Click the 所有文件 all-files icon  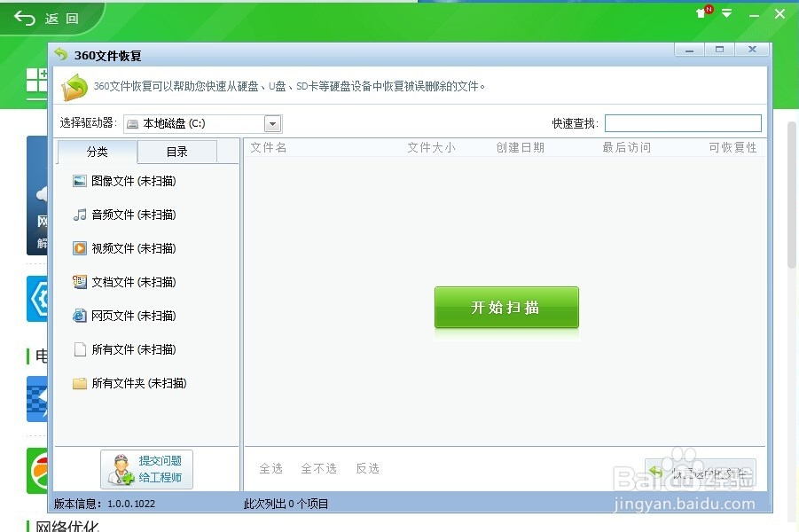click(x=79, y=349)
